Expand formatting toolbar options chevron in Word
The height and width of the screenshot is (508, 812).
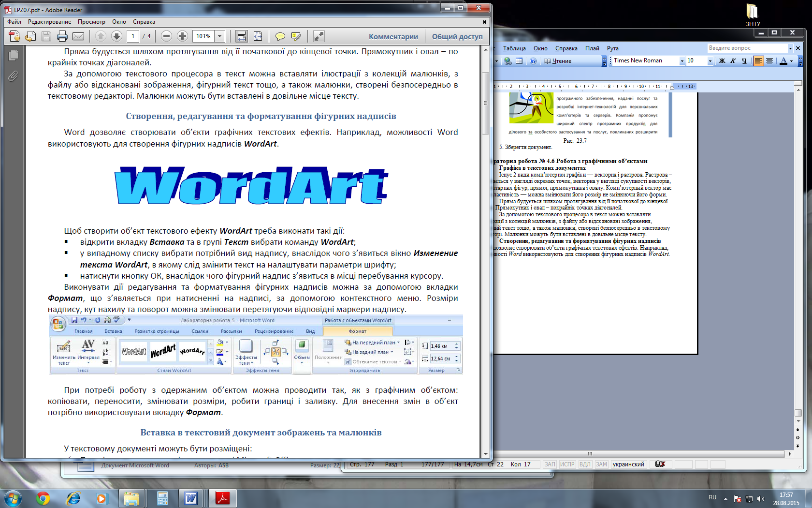(x=800, y=61)
